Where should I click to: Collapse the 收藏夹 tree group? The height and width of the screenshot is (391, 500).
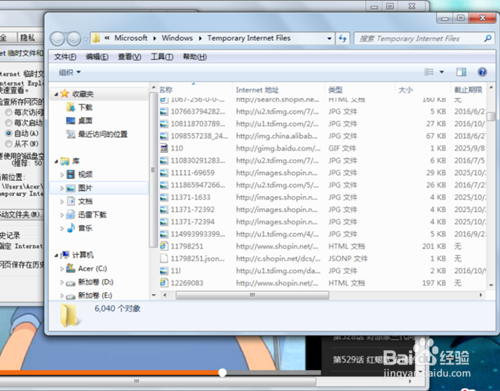click(x=56, y=94)
